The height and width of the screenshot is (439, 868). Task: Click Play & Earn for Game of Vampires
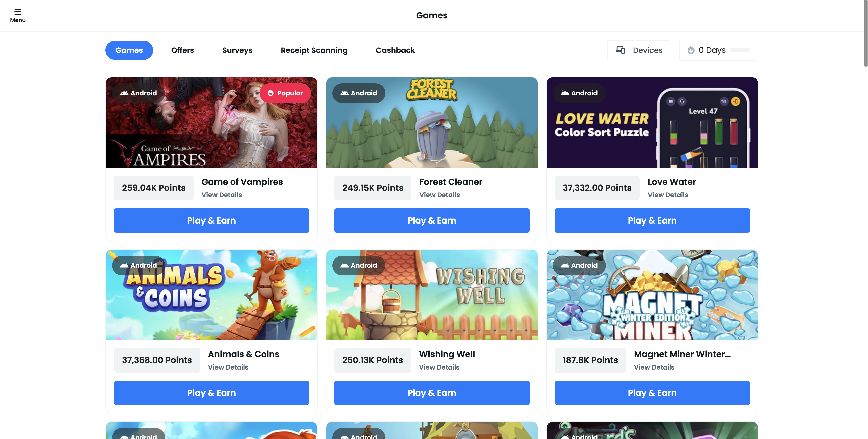pos(211,221)
